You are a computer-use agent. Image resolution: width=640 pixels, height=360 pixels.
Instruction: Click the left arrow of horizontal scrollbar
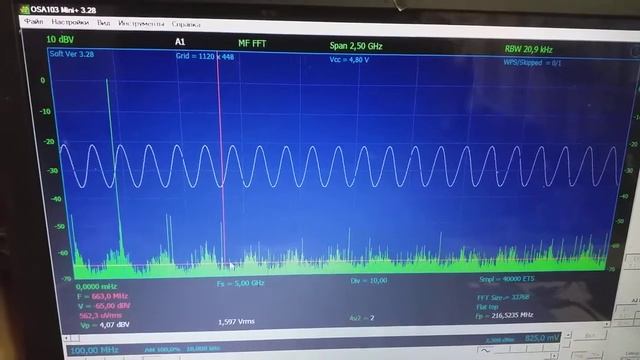67,338
